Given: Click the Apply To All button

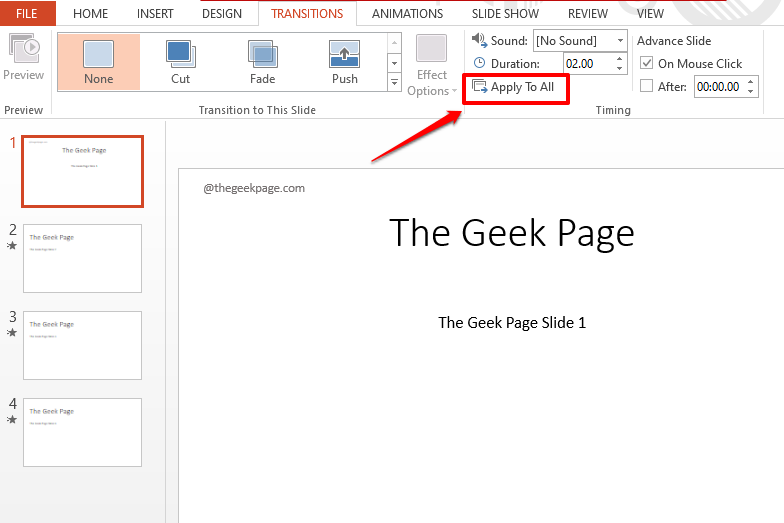Looking at the screenshot, I should [x=514, y=87].
